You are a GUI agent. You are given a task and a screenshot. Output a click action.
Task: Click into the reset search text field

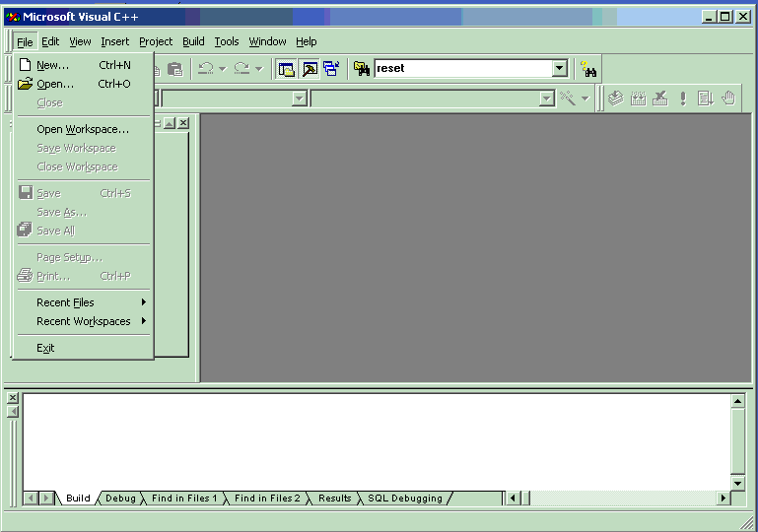click(x=463, y=68)
